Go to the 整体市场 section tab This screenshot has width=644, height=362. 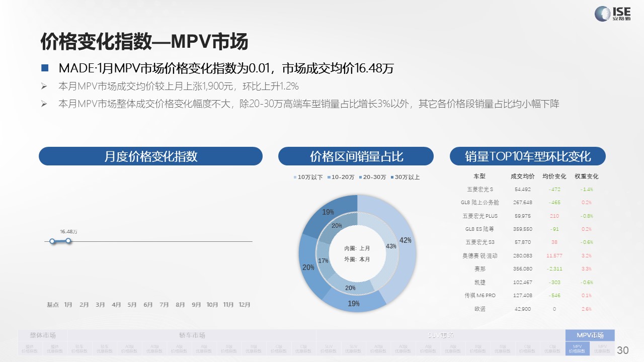point(43,335)
